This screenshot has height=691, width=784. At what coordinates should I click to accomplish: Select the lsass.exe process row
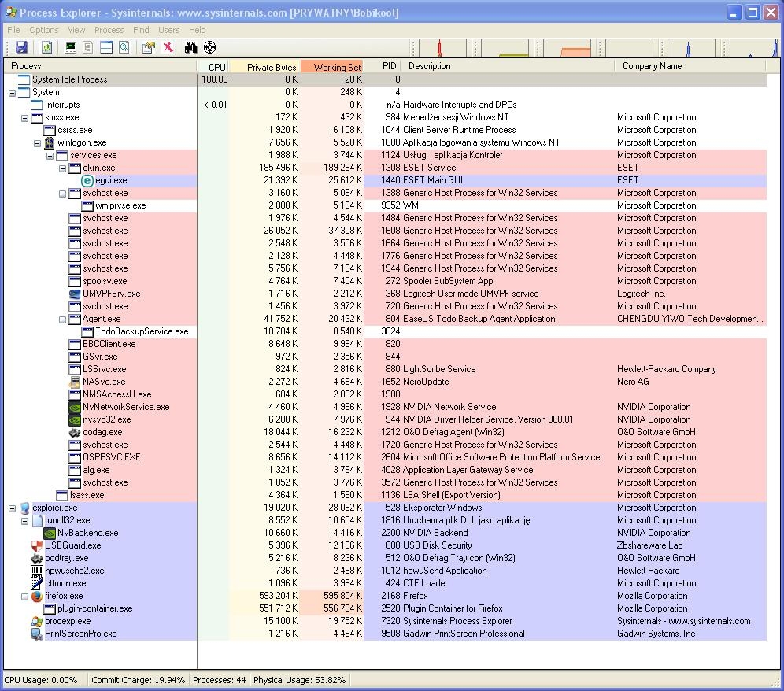click(x=385, y=496)
